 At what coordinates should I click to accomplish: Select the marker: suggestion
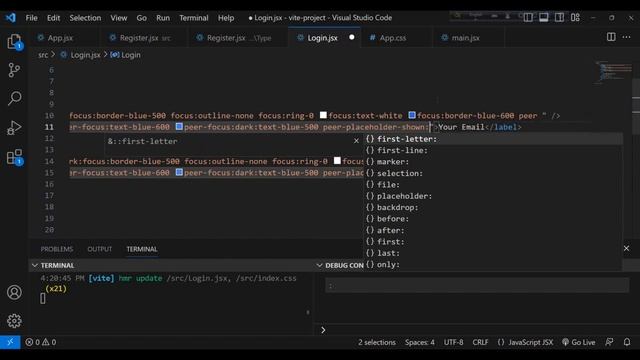point(493,162)
